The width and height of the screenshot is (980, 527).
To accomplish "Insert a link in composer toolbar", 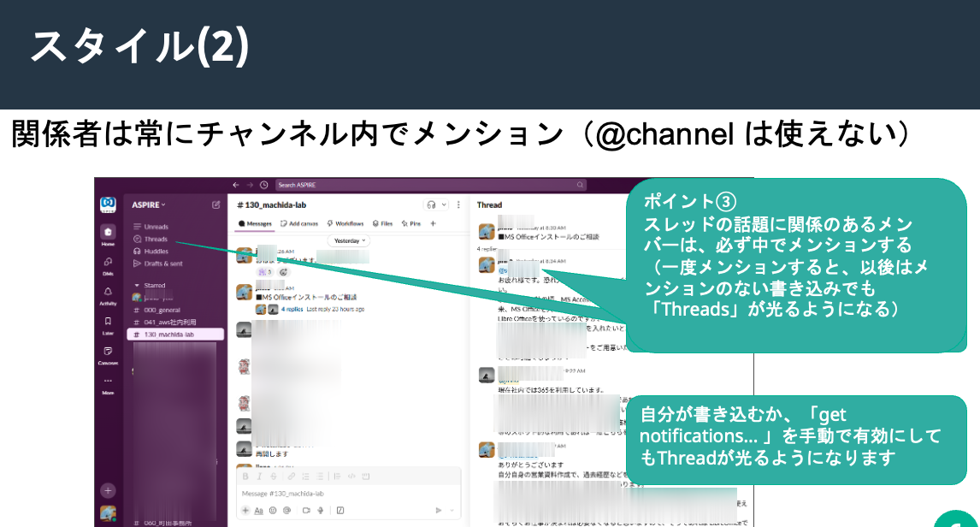I will tap(292, 477).
